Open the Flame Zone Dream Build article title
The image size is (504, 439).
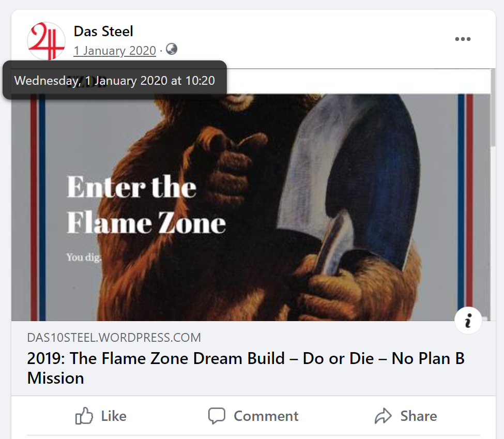tap(246, 368)
